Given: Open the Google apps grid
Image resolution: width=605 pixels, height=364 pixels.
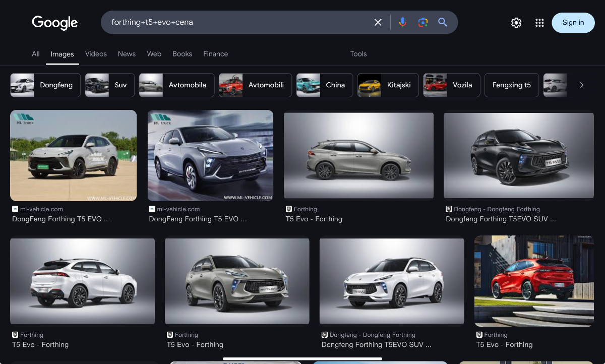Looking at the screenshot, I should (539, 23).
